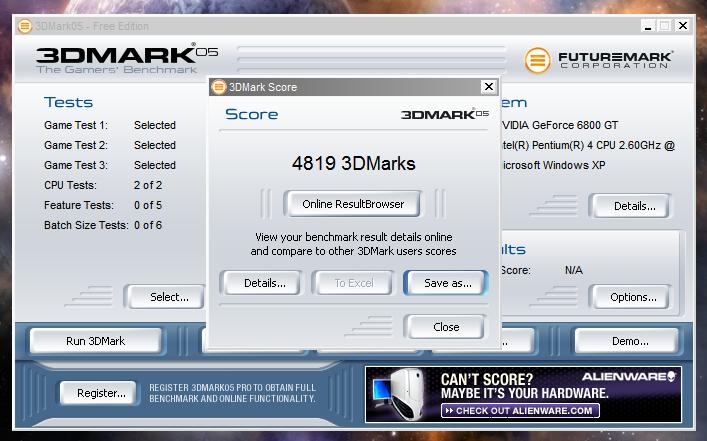The height and width of the screenshot is (441, 707).
Task: Click Run 3DMark button
Action: [96, 341]
